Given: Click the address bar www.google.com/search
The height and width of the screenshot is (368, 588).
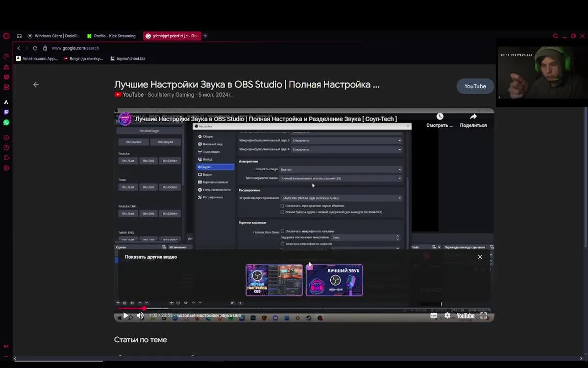Looking at the screenshot, I should tap(75, 48).
